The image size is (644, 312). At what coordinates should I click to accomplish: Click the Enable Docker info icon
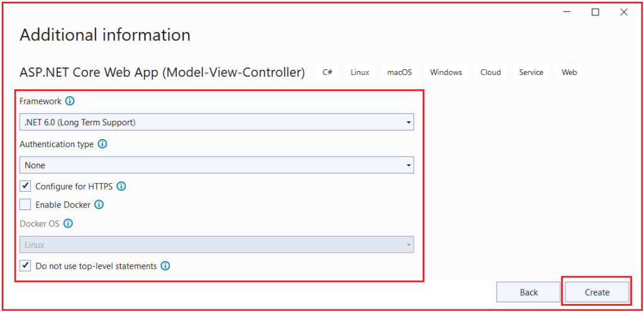[99, 204]
